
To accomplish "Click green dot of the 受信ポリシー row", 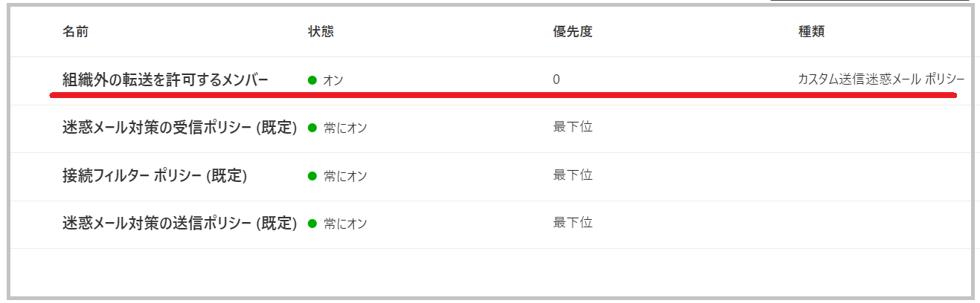I will pyautogui.click(x=312, y=128).
